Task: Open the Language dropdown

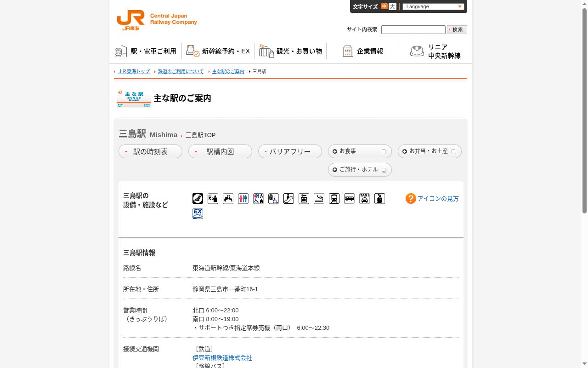Action: pos(433,6)
